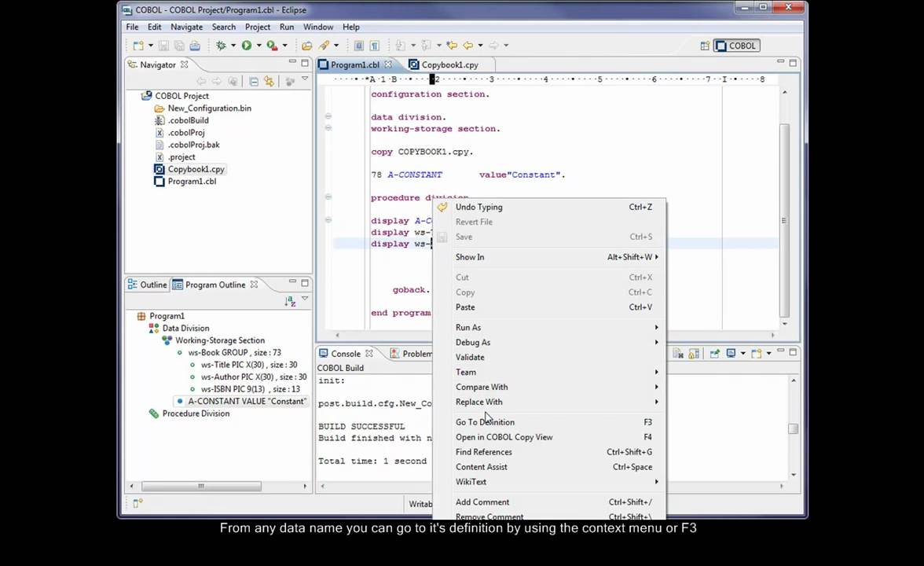
Task: Open the Program Outline view menu triangle
Action: pos(305,299)
